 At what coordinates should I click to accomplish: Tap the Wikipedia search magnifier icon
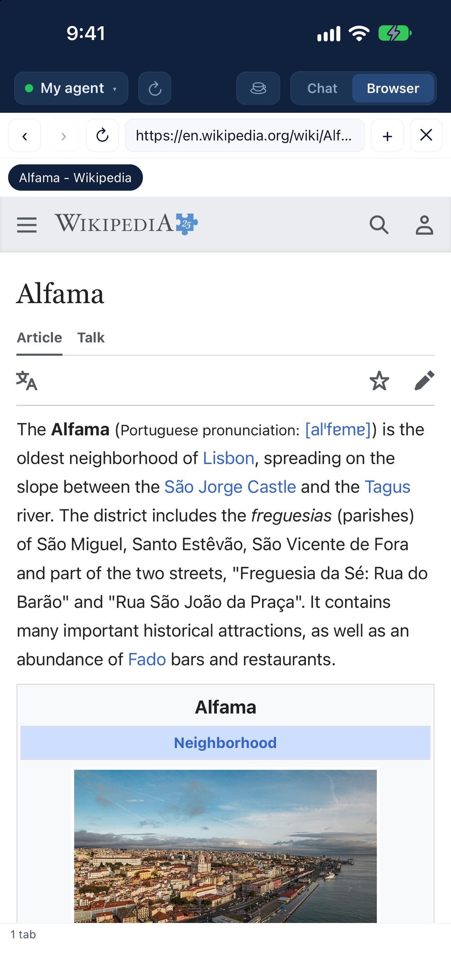click(379, 225)
